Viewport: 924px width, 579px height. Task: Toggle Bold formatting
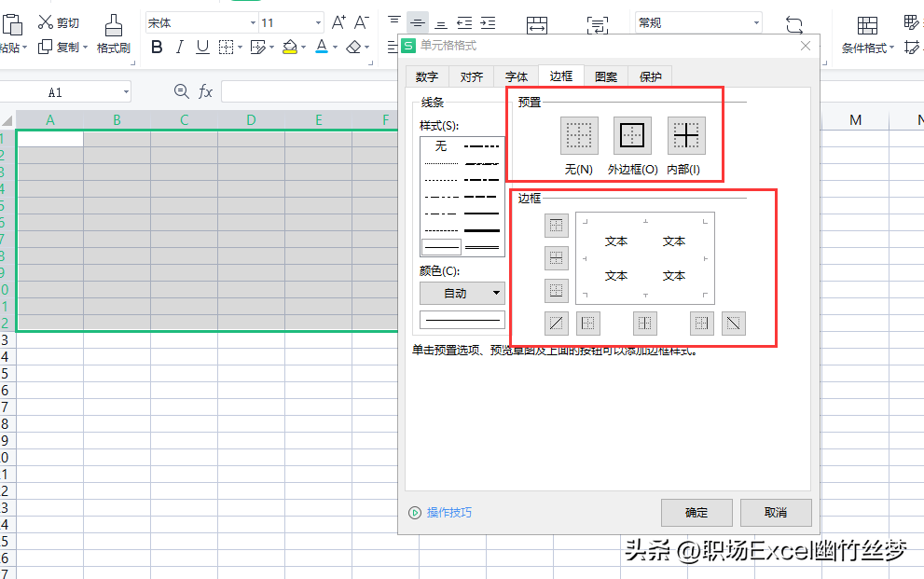pyautogui.click(x=157, y=48)
